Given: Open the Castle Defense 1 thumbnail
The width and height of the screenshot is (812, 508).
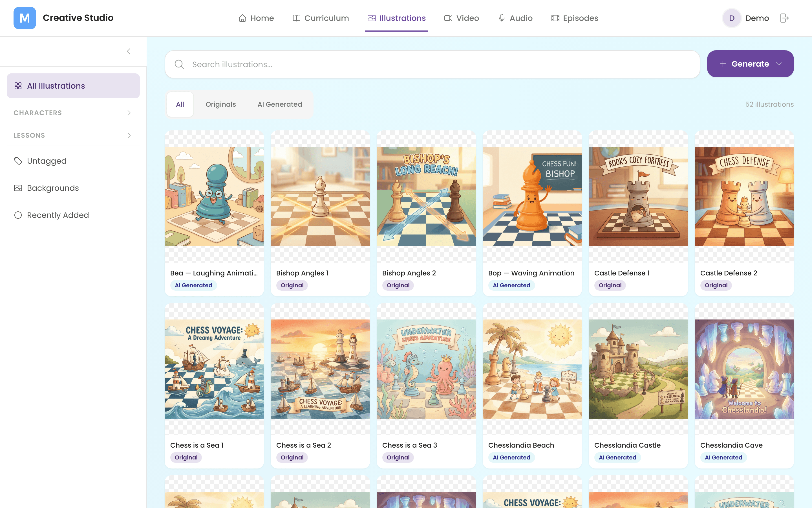Looking at the screenshot, I should (638, 196).
